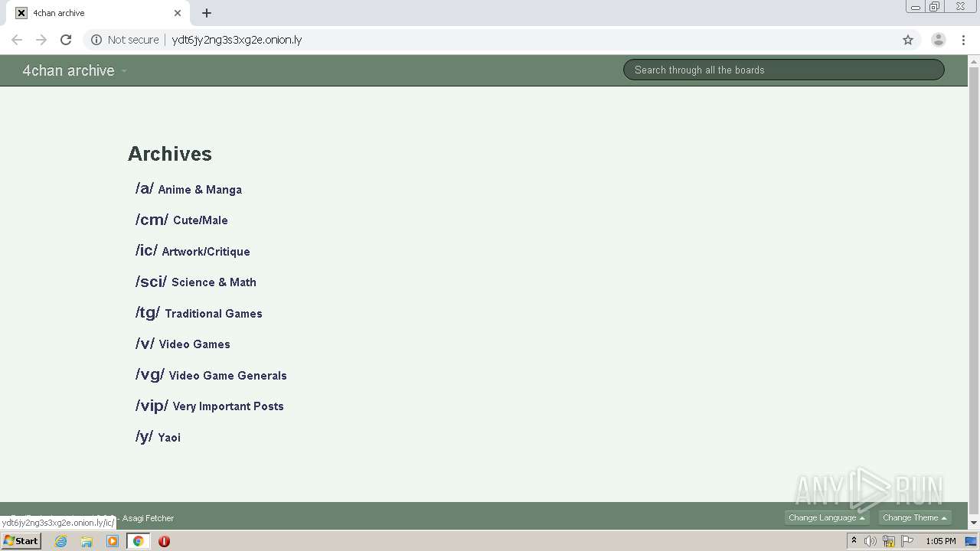Open Windows Explorer folder from the taskbar
The height and width of the screenshot is (551, 980).
[87, 541]
